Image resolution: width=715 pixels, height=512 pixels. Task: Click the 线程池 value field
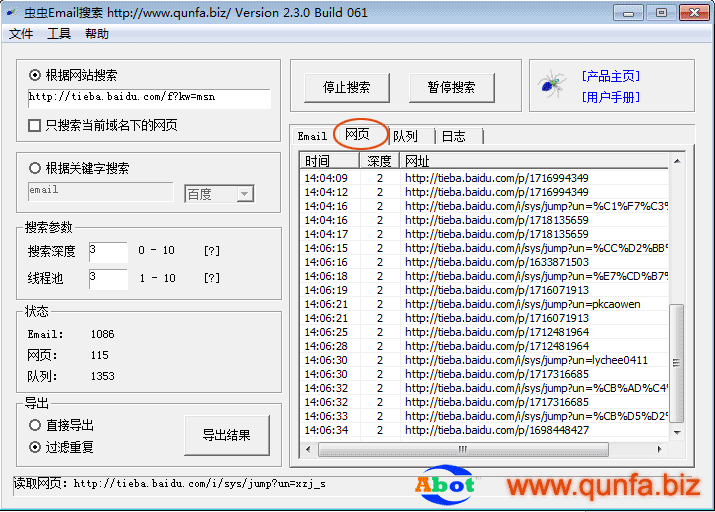click(108, 278)
